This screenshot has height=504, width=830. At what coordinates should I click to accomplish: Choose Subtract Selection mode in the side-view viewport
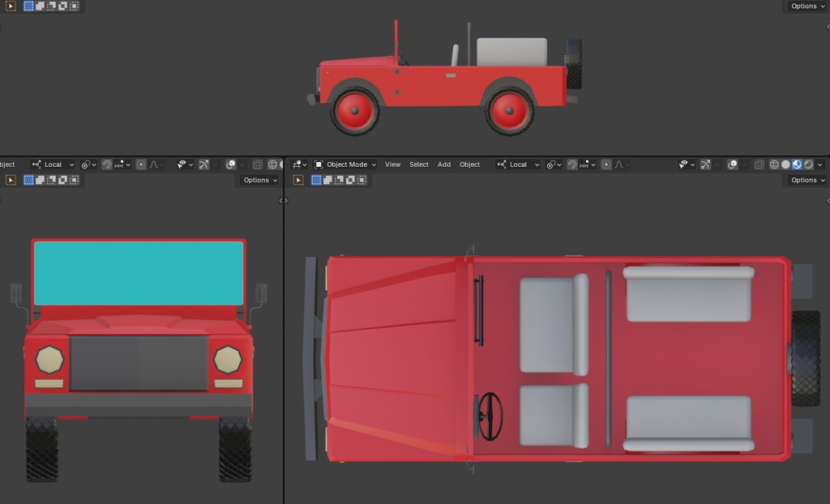51,6
